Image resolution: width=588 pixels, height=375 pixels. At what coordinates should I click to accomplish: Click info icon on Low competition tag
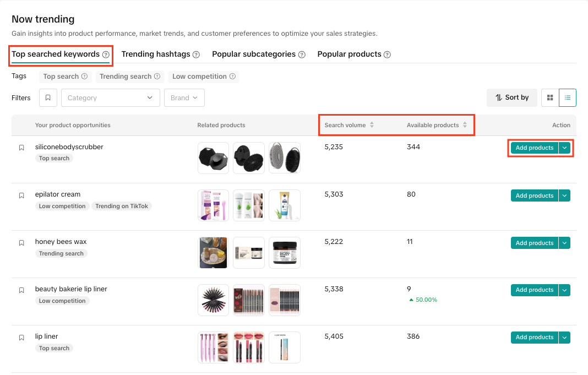tap(232, 77)
